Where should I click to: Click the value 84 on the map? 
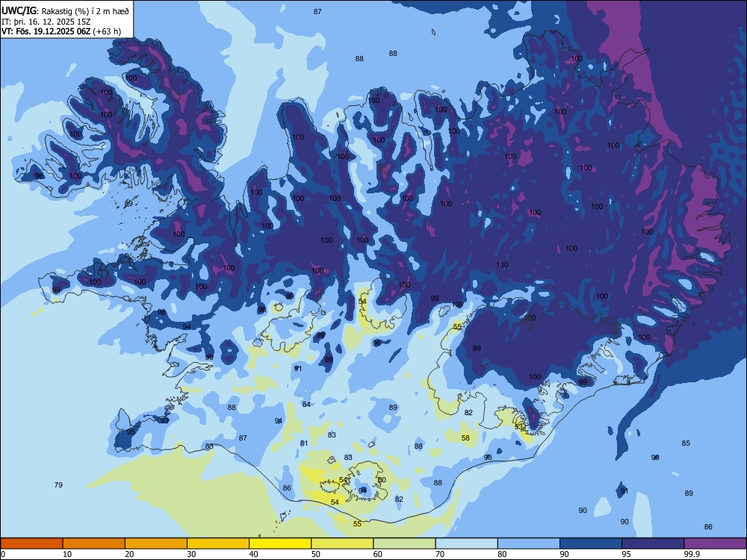306,404
